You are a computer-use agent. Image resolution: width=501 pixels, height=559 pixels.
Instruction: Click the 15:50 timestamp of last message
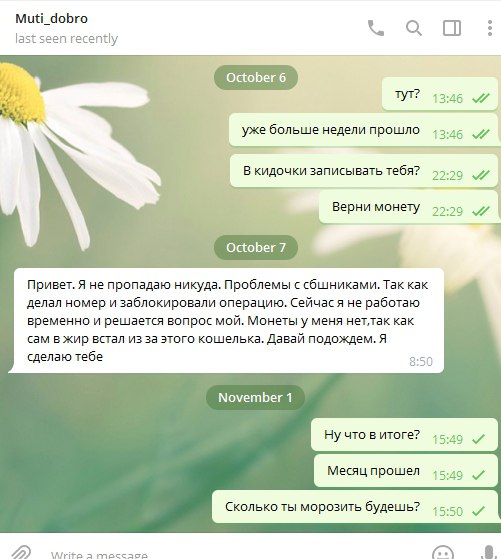(x=448, y=512)
